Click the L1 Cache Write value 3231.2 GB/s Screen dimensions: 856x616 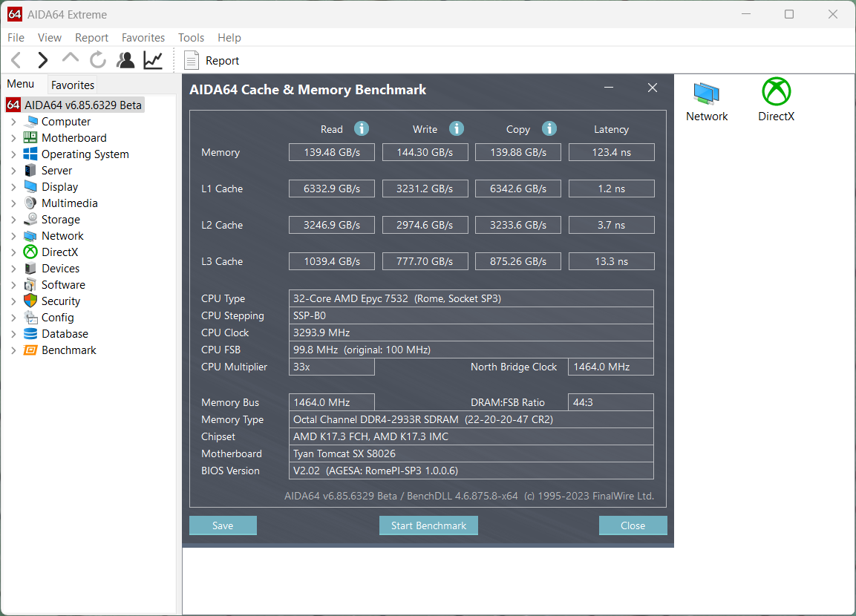pos(425,189)
